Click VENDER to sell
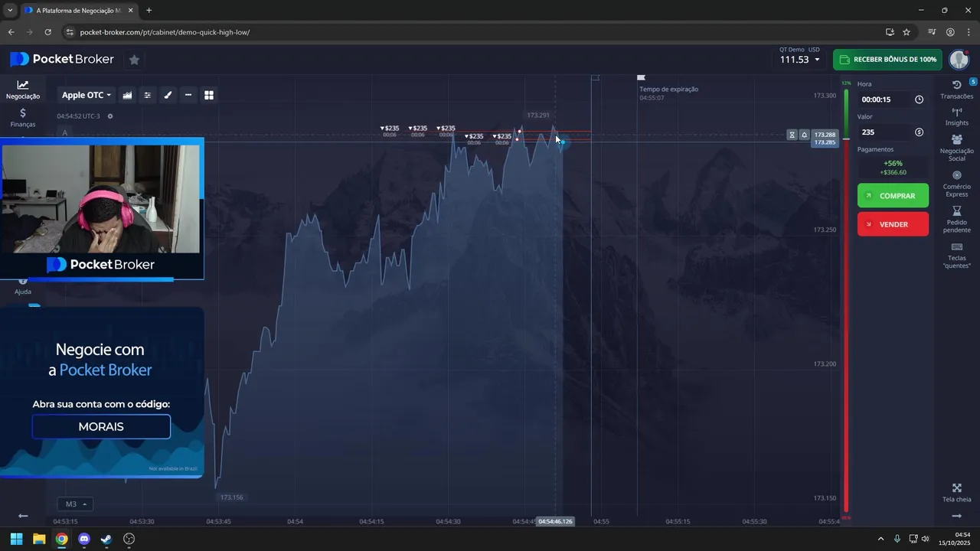The image size is (980, 551). (893, 224)
